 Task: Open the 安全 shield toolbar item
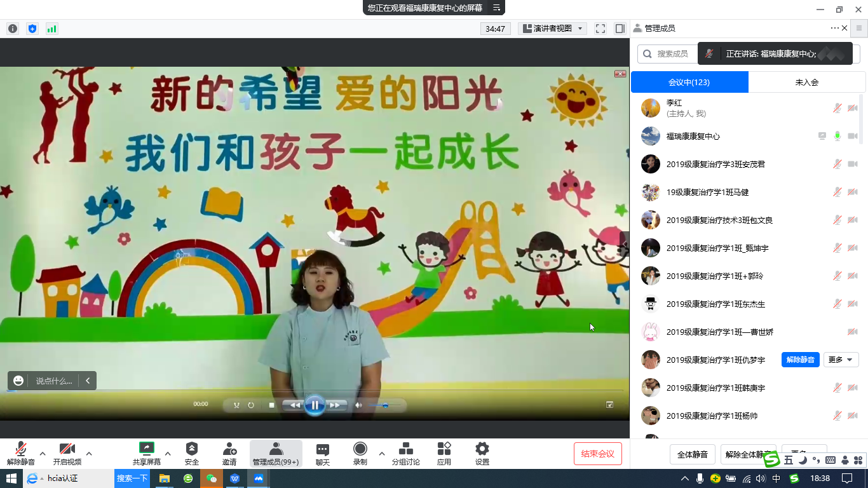click(192, 454)
